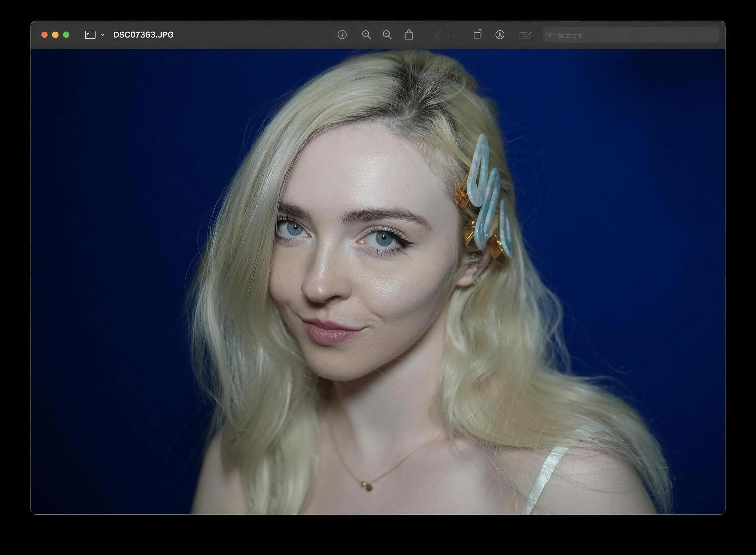The height and width of the screenshot is (555, 756).
Task: Select the Highlight pen tool
Action: point(437,35)
